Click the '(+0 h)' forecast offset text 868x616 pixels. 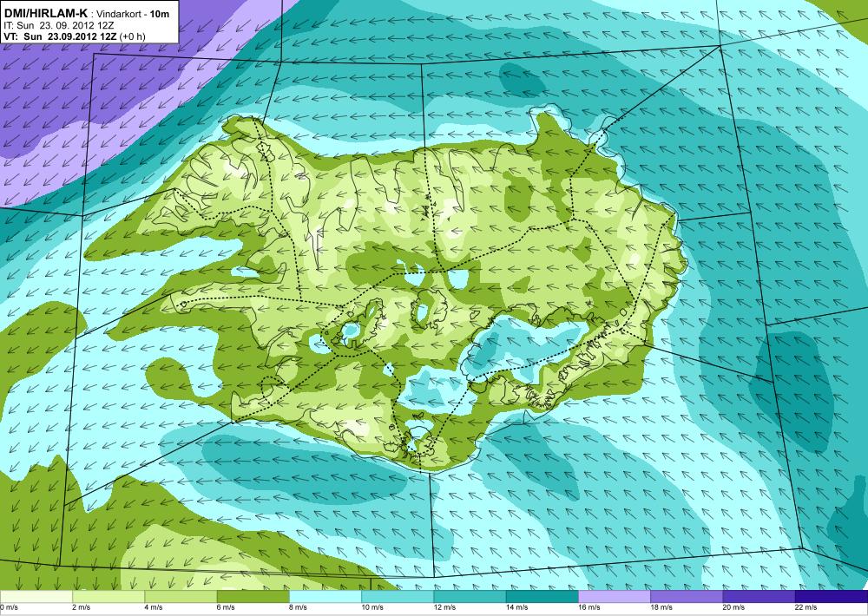coord(132,36)
